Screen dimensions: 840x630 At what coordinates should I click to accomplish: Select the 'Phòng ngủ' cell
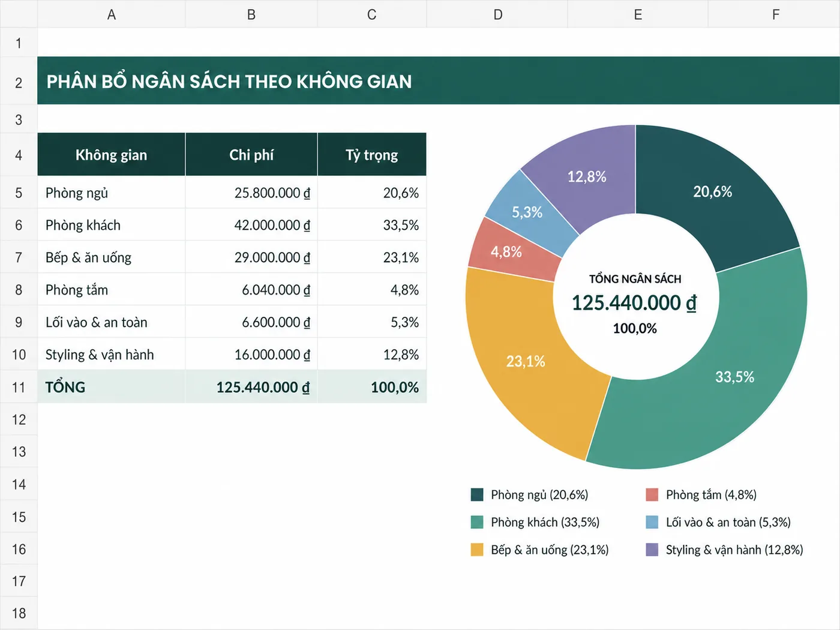(x=112, y=193)
